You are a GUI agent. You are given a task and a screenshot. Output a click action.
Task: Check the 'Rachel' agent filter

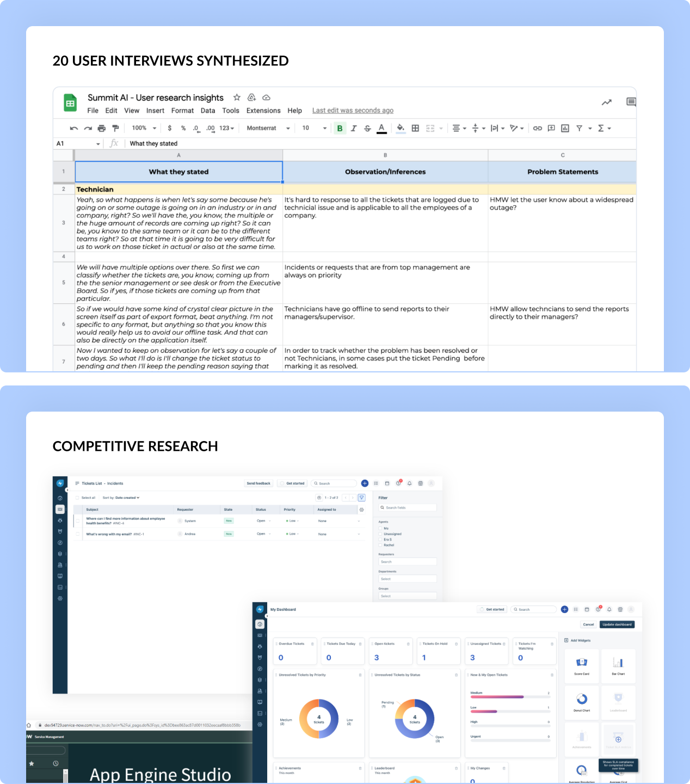tap(380, 545)
